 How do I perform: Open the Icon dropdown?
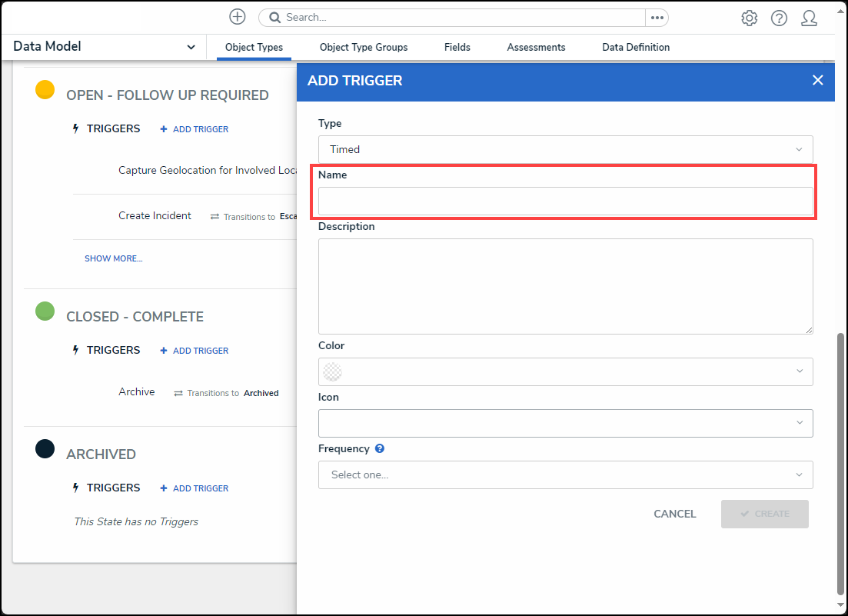[x=565, y=423]
